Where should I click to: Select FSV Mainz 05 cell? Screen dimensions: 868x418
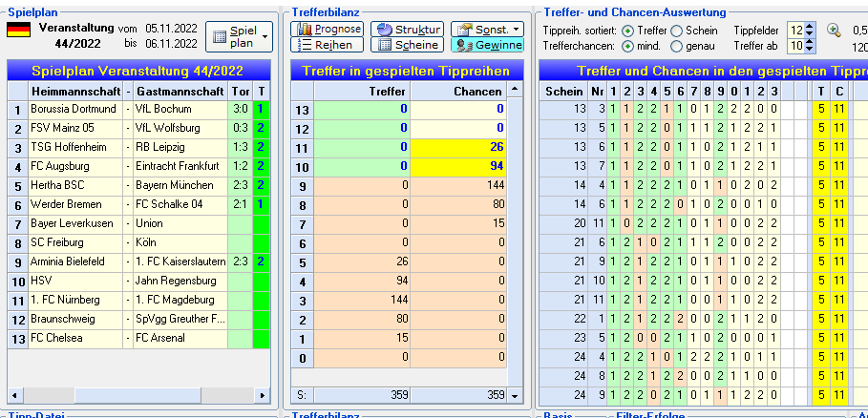pyautogui.click(x=75, y=128)
